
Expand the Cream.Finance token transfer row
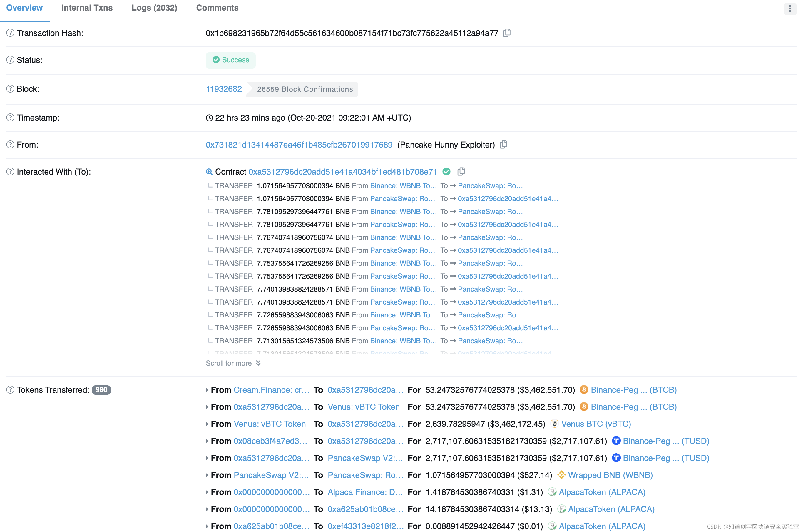click(x=207, y=390)
